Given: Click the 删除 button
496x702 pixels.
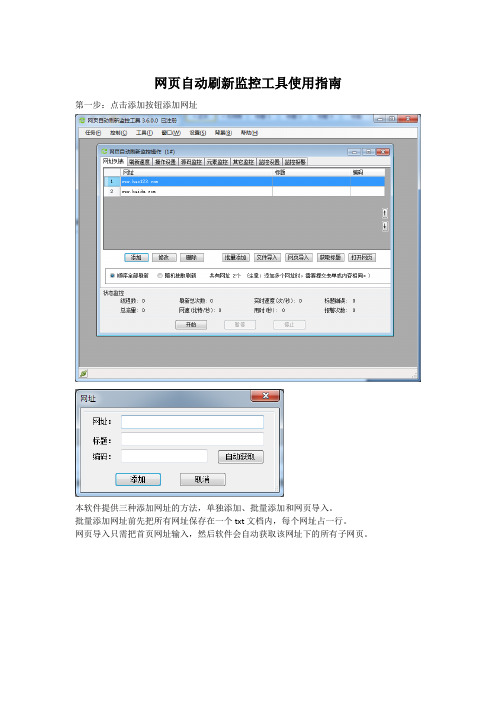Looking at the screenshot, I should click(x=192, y=257).
